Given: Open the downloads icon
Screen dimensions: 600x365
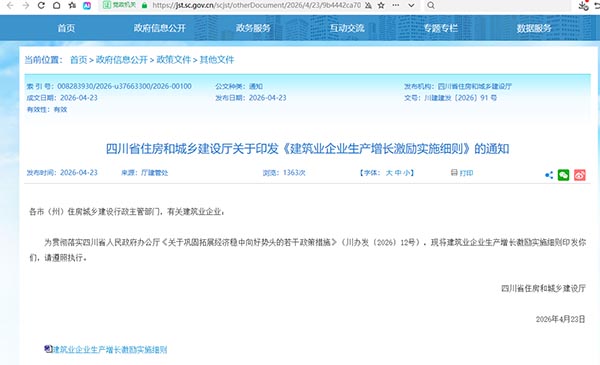Looking at the screenshot, I should [583, 5].
